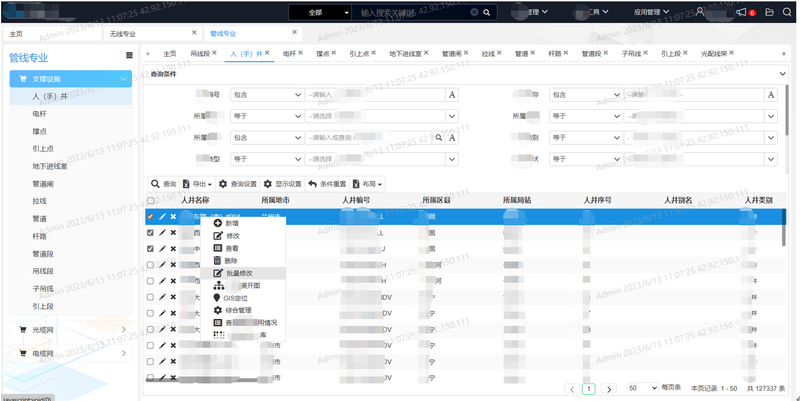Click the 人井编号 column header
The image size is (800, 401).
356,200
